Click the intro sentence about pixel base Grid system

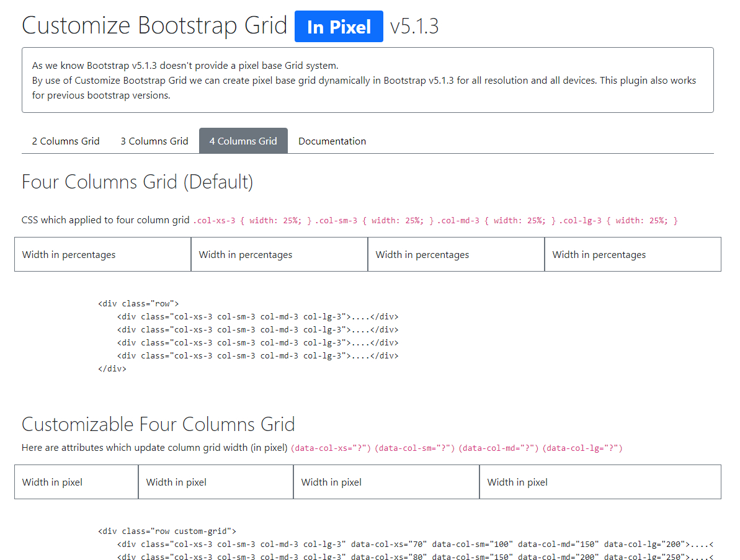185,66
